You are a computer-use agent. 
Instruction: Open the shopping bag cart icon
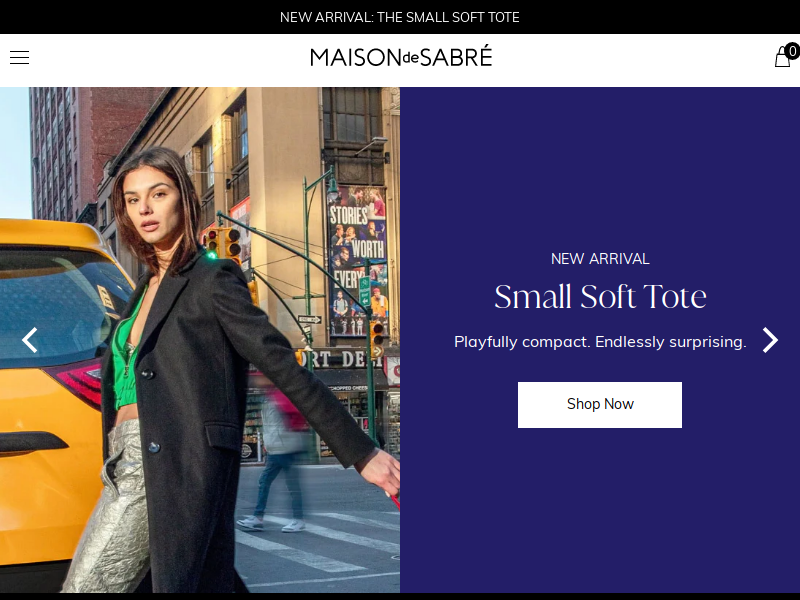click(x=782, y=57)
